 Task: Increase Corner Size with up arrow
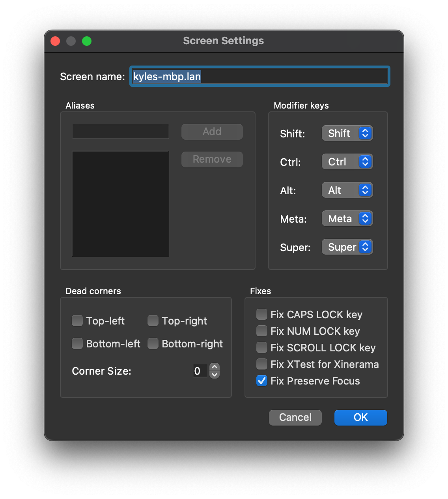(215, 367)
